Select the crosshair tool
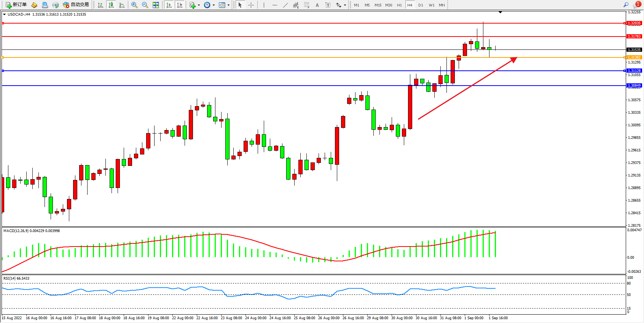The image size is (644, 323). (x=251, y=5)
